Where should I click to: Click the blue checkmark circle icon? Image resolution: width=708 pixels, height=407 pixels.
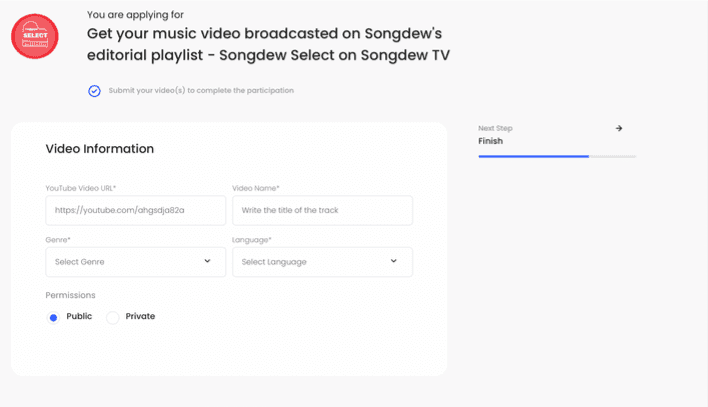click(94, 91)
